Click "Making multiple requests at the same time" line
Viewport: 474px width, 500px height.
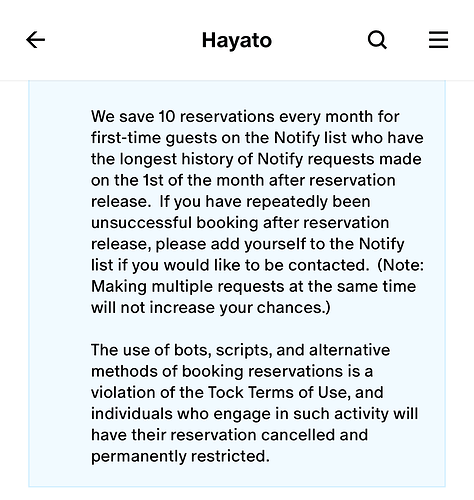point(253,286)
